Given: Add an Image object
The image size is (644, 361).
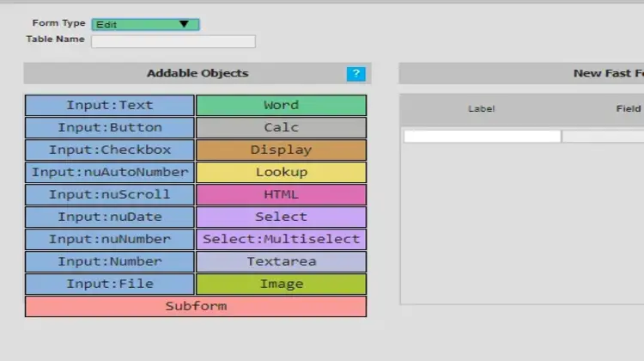Looking at the screenshot, I should [282, 284].
